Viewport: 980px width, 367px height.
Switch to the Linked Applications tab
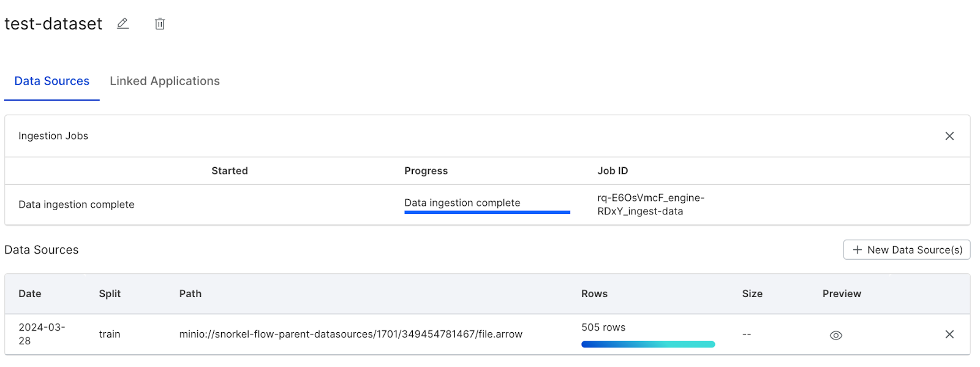pos(165,81)
